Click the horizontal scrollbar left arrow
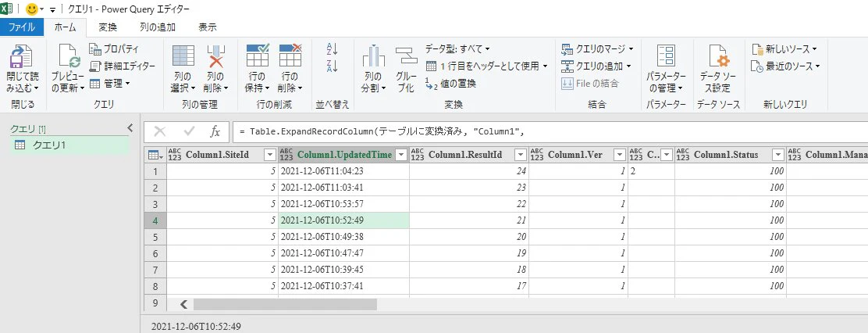868x333 pixels. click(x=184, y=304)
